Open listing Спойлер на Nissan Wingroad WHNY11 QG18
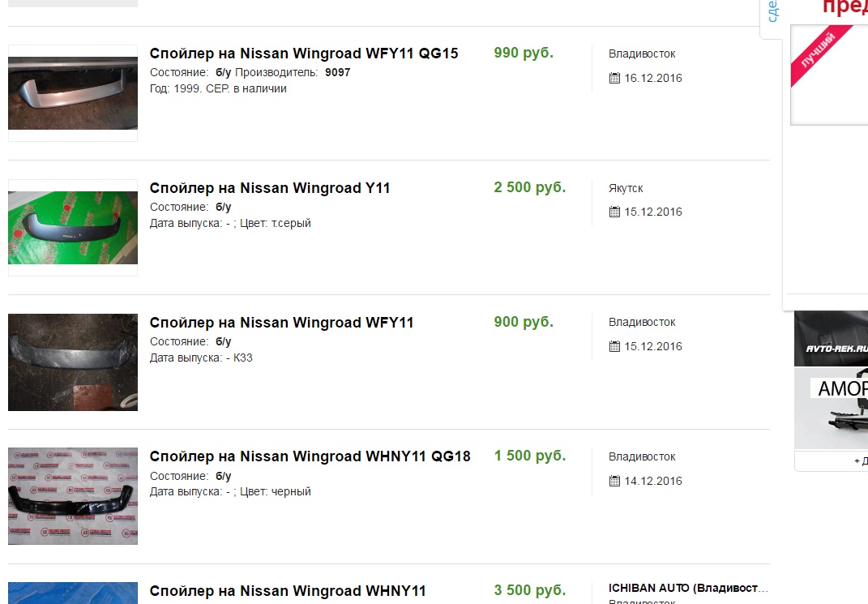Screen dimensions: 868x604 310,456
